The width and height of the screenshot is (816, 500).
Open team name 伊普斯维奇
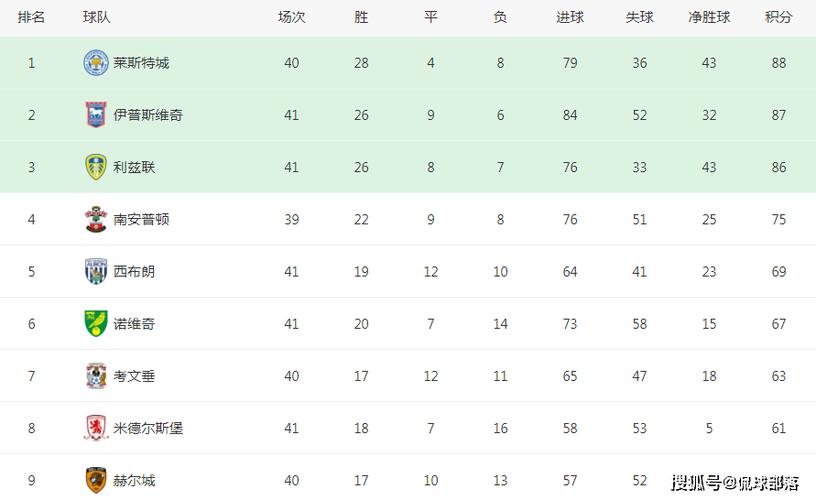[x=148, y=115]
